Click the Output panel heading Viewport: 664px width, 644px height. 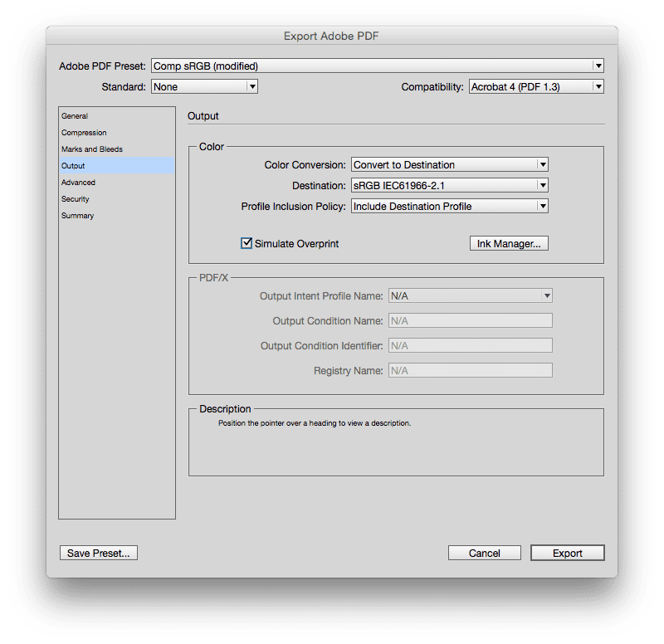pos(203,116)
